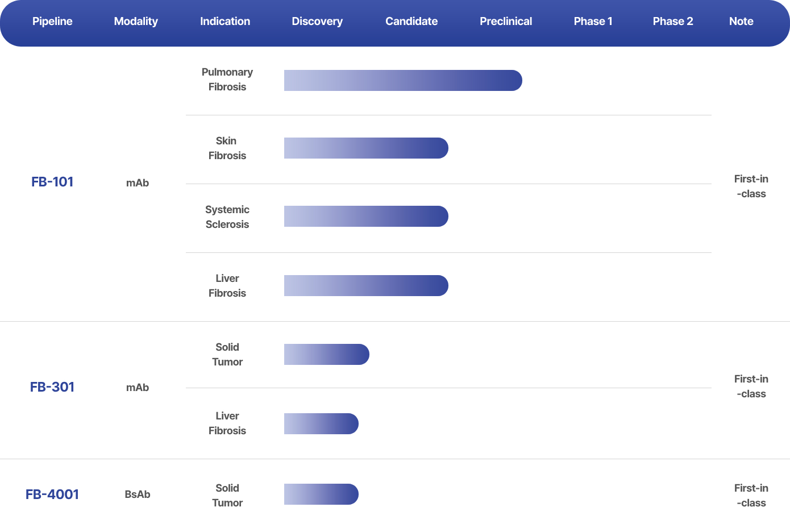Select the Preclinical stage header

pyautogui.click(x=506, y=22)
